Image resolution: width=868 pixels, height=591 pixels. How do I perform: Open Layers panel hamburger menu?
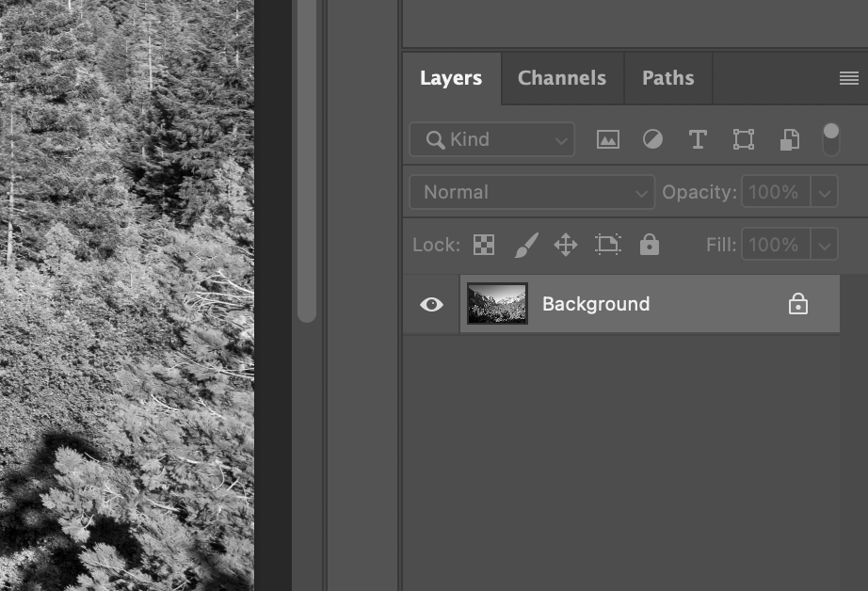[x=849, y=78]
